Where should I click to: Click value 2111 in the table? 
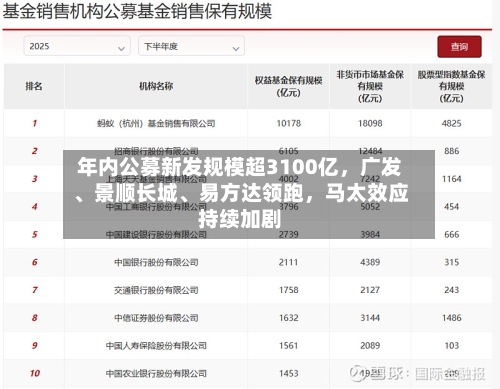coord(289,262)
